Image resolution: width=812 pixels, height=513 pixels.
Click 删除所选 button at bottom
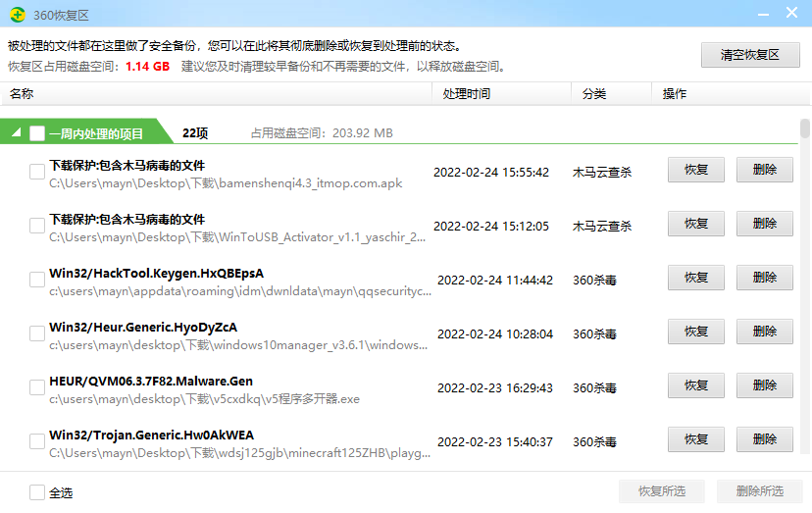(x=760, y=491)
